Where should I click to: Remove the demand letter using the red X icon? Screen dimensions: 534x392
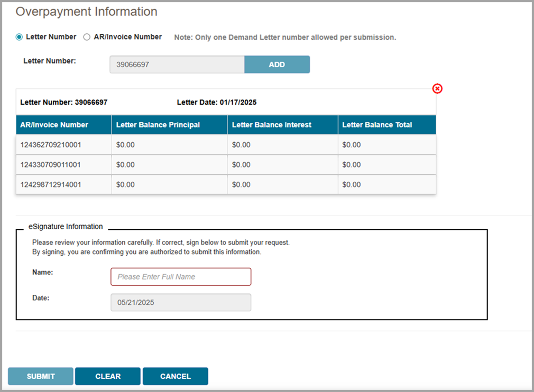point(437,89)
